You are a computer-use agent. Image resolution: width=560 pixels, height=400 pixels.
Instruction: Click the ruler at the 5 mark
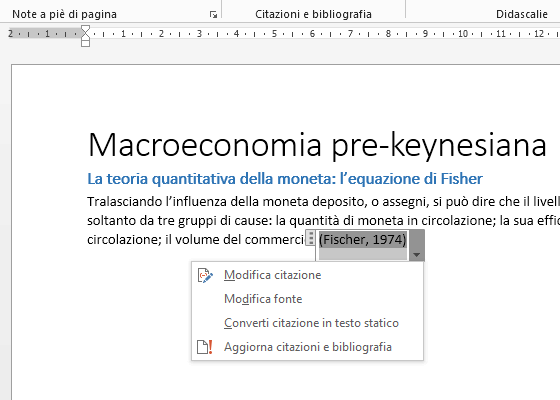point(274,34)
